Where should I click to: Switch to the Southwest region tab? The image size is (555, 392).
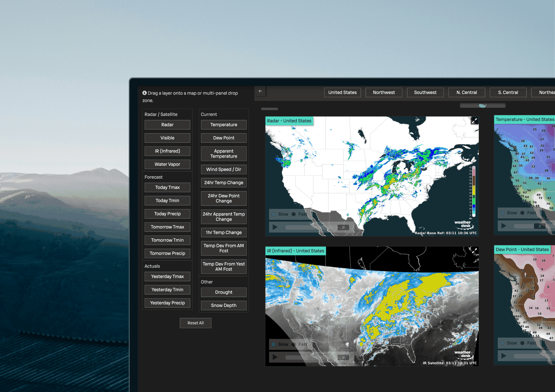[x=425, y=92]
